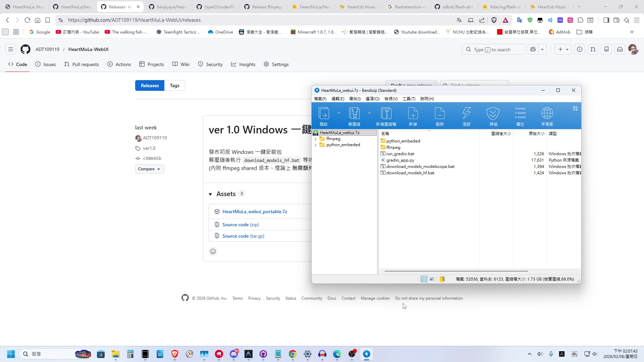The width and height of the screenshot is (644, 362).
Task: Show hidden system tray icons
Action: tap(530, 354)
